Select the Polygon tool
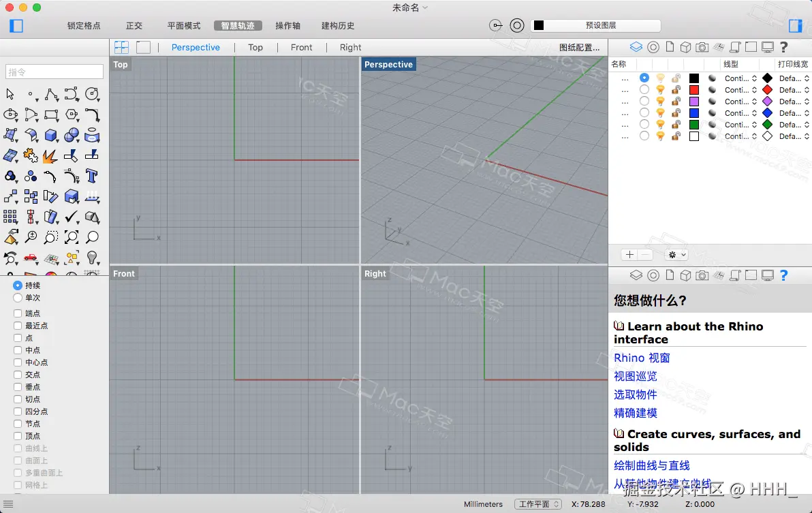Image resolution: width=812 pixels, height=513 pixels. coord(72,114)
